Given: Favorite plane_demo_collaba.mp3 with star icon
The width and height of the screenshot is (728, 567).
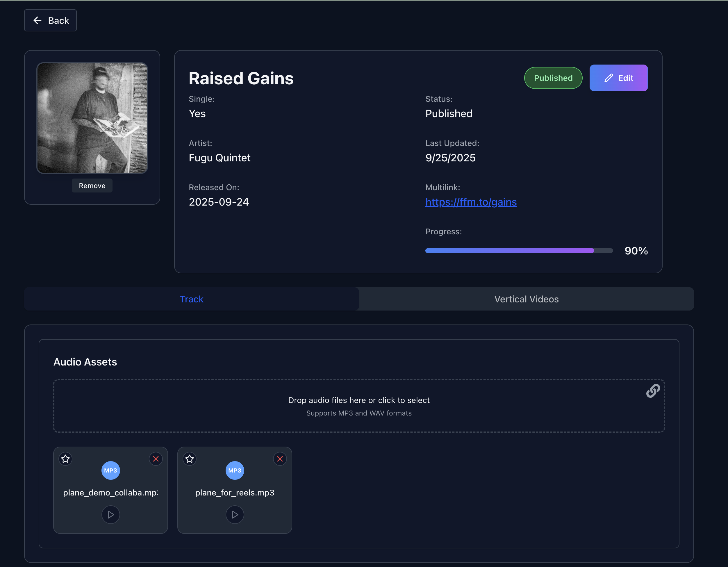Looking at the screenshot, I should click(x=65, y=459).
